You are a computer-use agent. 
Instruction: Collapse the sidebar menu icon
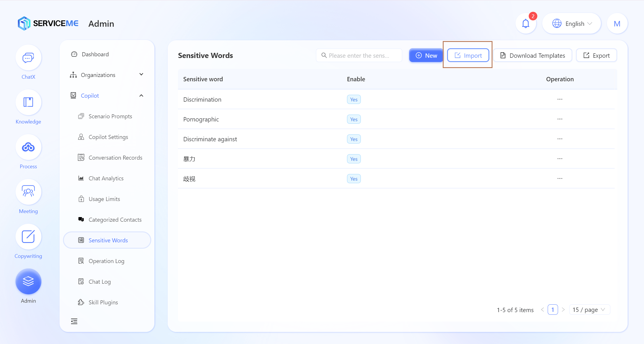point(74,321)
